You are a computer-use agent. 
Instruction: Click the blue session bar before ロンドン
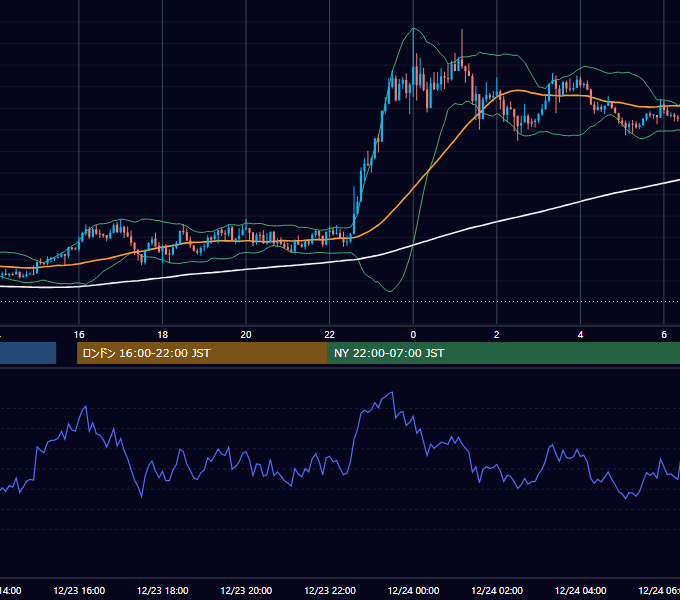(x=28, y=353)
